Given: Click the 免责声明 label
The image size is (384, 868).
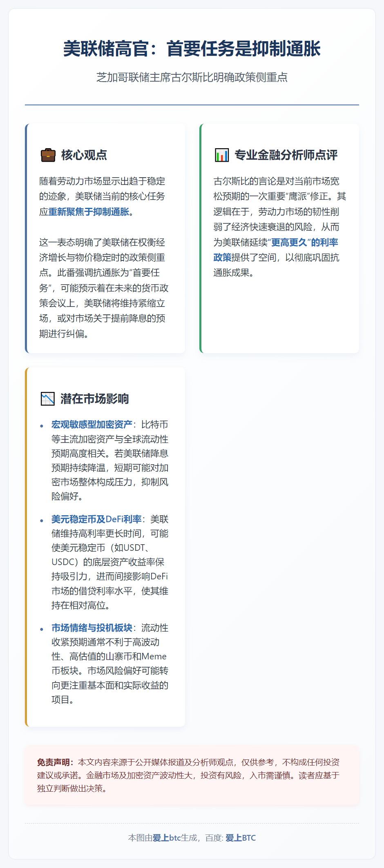Looking at the screenshot, I should (x=55, y=762).
